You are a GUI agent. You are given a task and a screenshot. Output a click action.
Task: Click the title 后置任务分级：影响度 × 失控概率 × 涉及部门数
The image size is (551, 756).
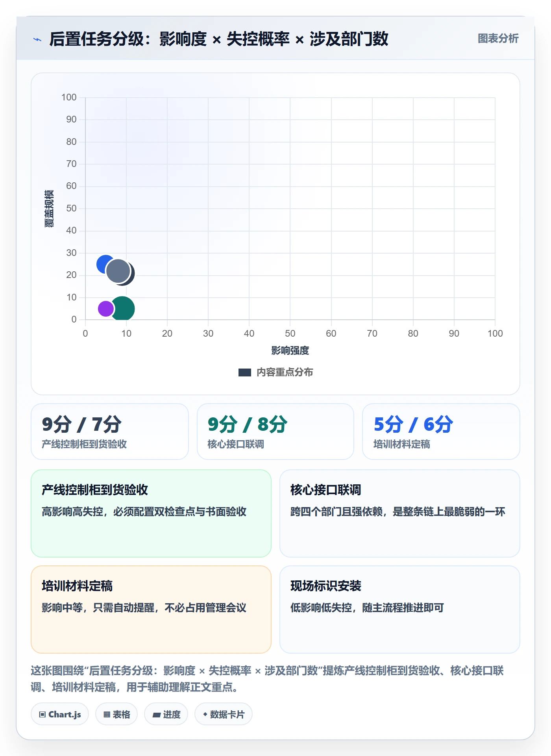tap(219, 39)
